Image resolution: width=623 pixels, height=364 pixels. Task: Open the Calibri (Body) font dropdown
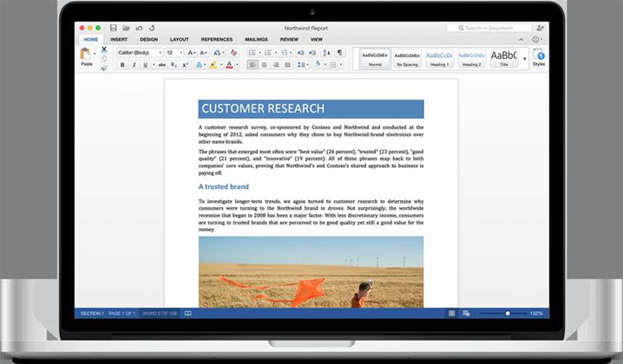click(x=139, y=53)
